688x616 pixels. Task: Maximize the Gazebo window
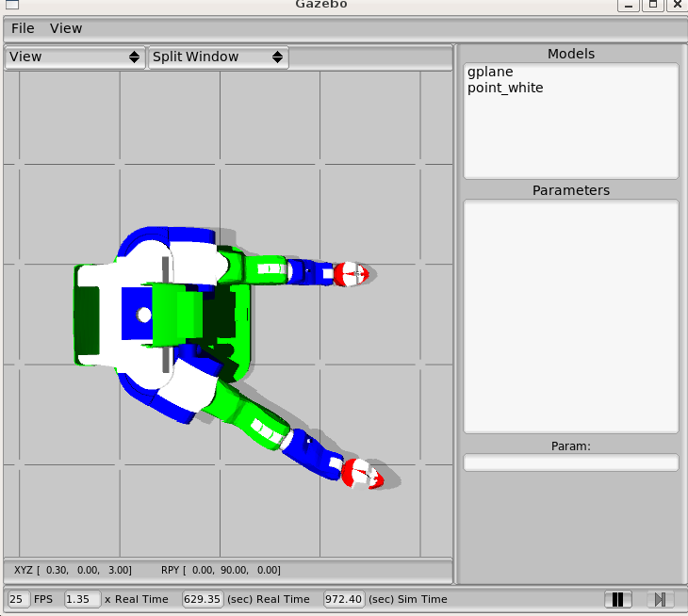click(651, 5)
